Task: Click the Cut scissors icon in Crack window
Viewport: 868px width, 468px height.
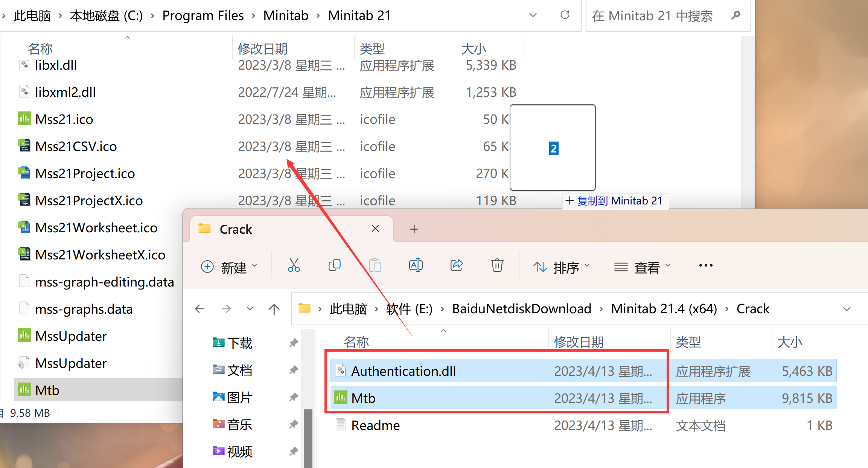Action: (x=294, y=265)
